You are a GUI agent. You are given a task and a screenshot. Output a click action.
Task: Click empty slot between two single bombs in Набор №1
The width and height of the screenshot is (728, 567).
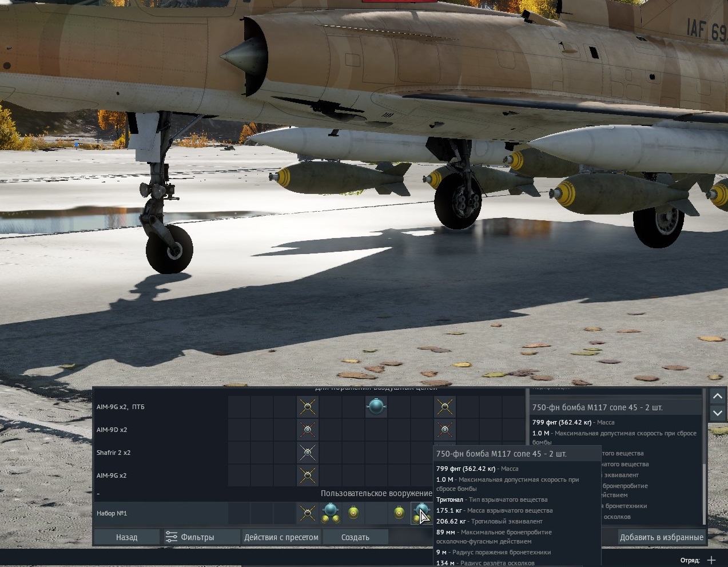tap(376, 513)
